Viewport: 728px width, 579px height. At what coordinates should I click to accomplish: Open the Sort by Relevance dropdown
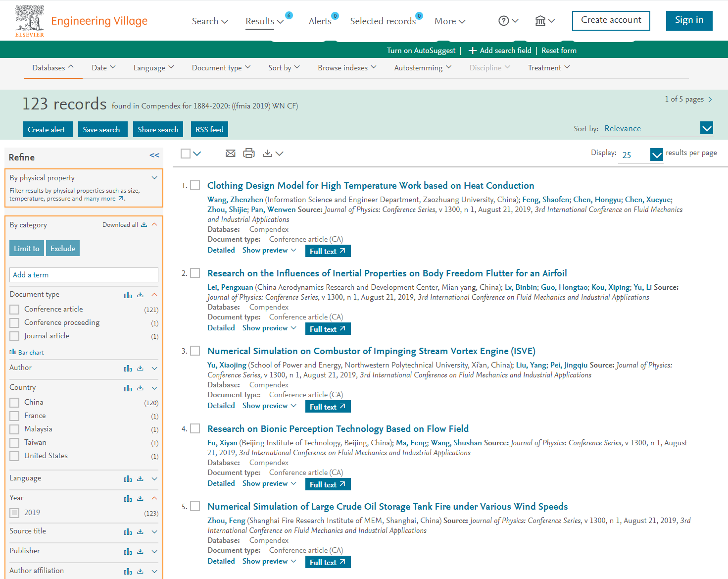coord(707,128)
